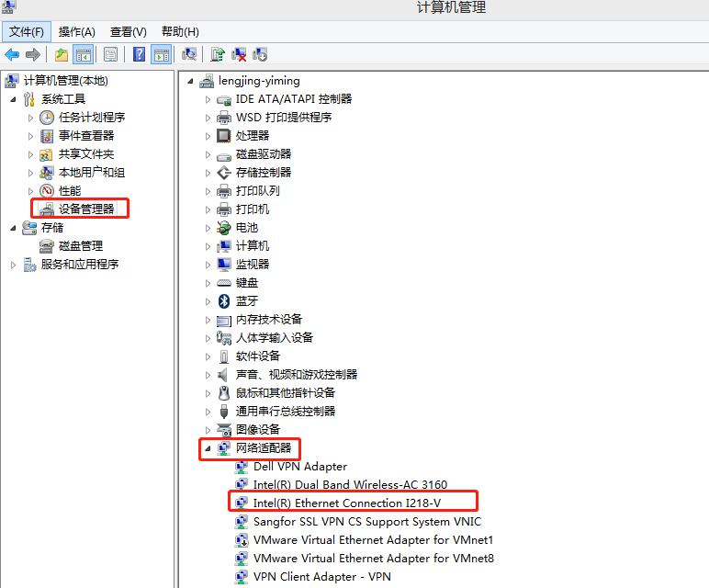Click the 任务计划程序 clock icon
The width and height of the screenshot is (709, 588).
coord(47,118)
